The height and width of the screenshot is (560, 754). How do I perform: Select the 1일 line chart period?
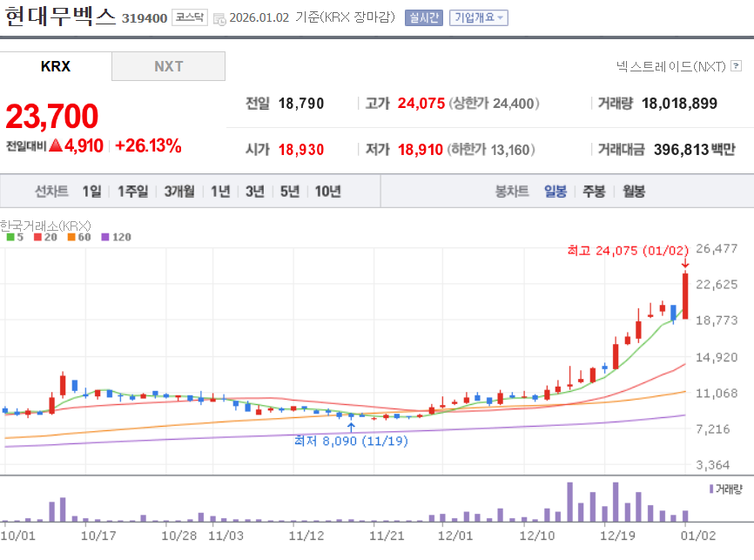91,192
